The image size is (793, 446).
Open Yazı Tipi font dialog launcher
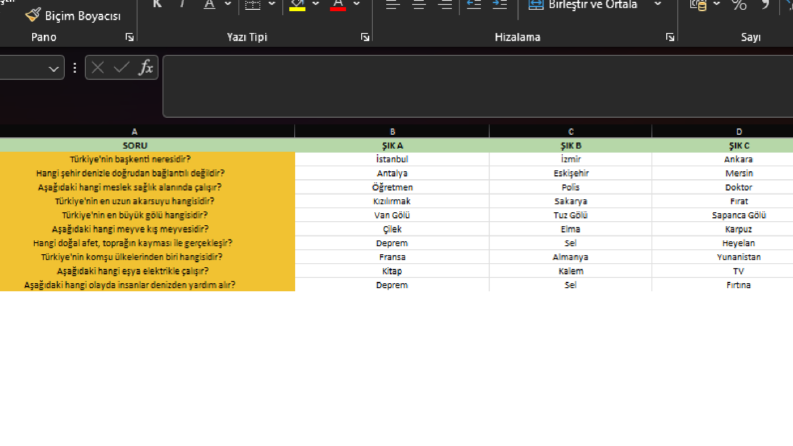point(365,37)
